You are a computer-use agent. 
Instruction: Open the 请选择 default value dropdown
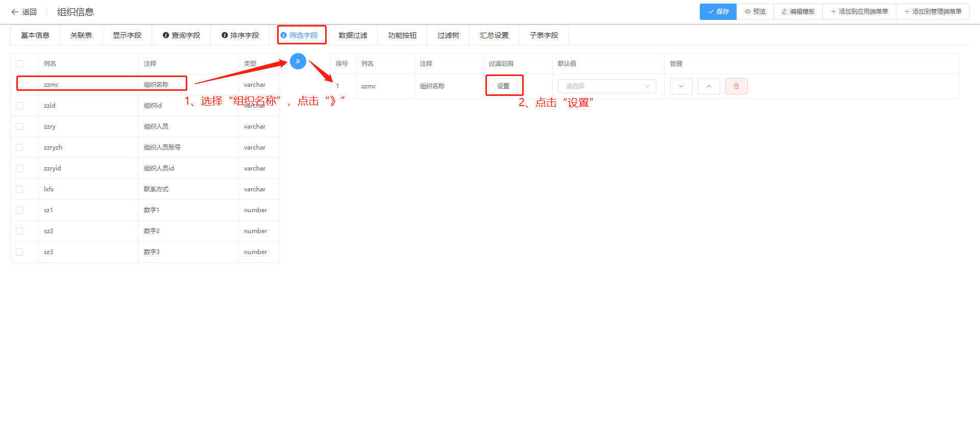tap(607, 86)
